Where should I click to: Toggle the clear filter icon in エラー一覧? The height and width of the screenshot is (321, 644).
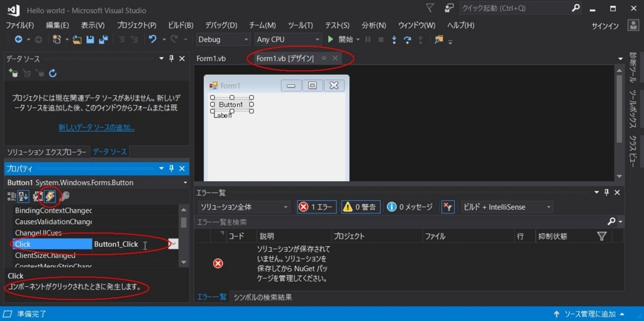pos(448,207)
